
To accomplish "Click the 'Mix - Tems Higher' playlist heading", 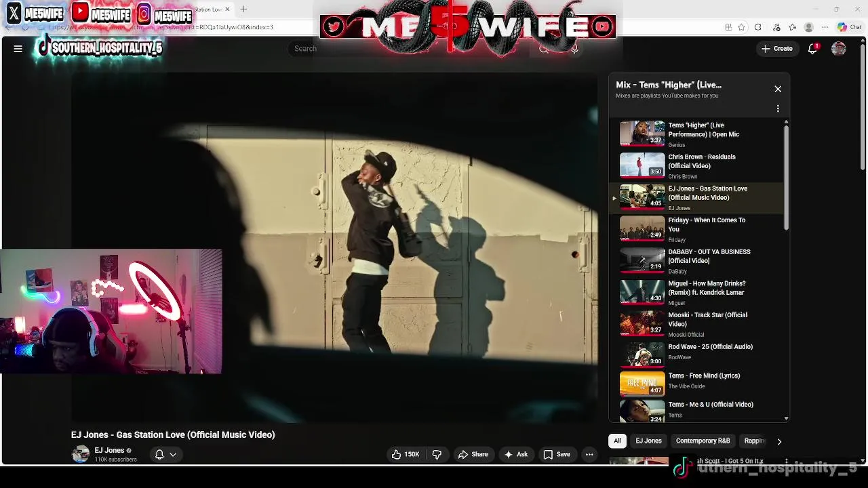I will pyautogui.click(x=669, y=85).
